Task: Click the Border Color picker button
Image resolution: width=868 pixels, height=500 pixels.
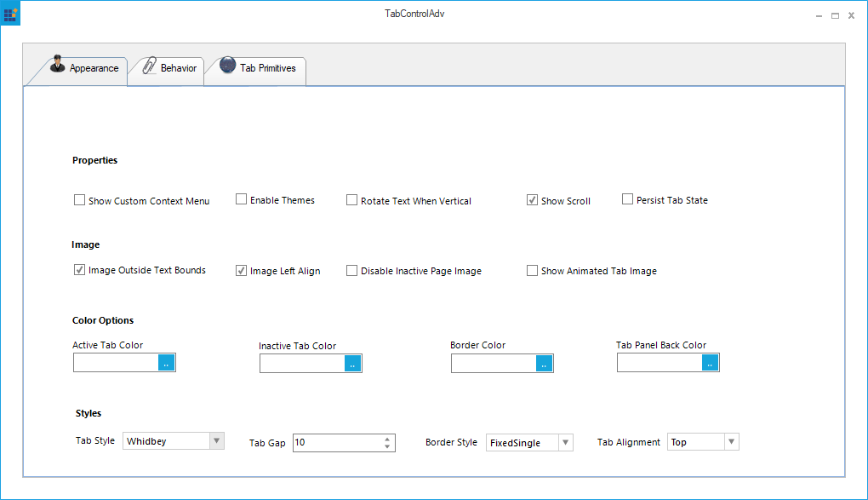Action: (x=544, y=363)
